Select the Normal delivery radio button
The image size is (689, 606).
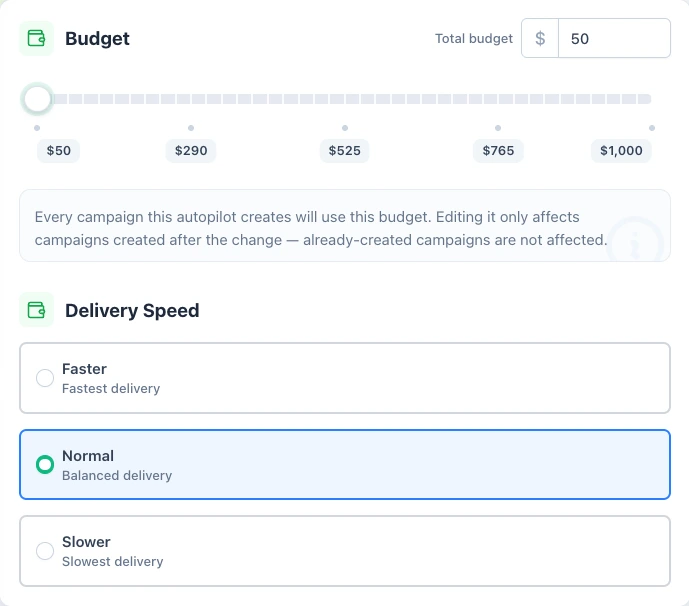[45, 464]
